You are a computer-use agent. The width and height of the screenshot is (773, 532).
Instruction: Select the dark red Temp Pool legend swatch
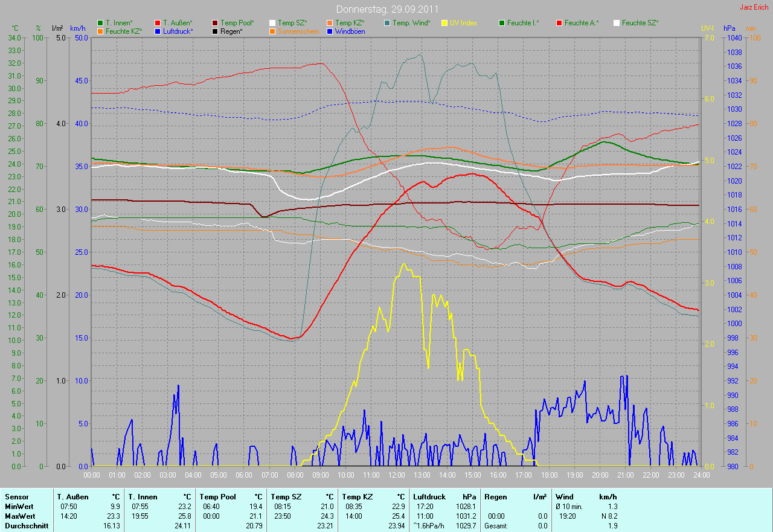(x=216, y=23)
